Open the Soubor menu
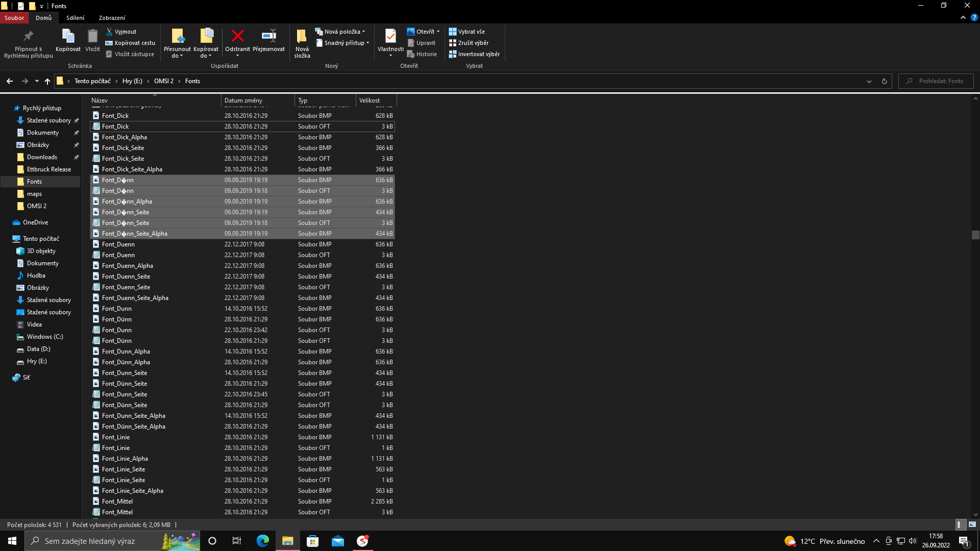980x551 pixels. [14, 18]
